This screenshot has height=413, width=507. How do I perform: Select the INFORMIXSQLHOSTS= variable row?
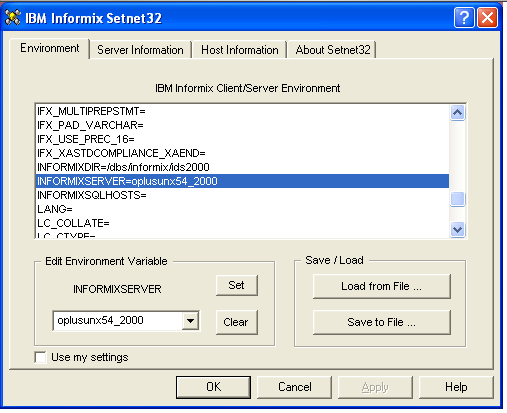tap(242, 195)
